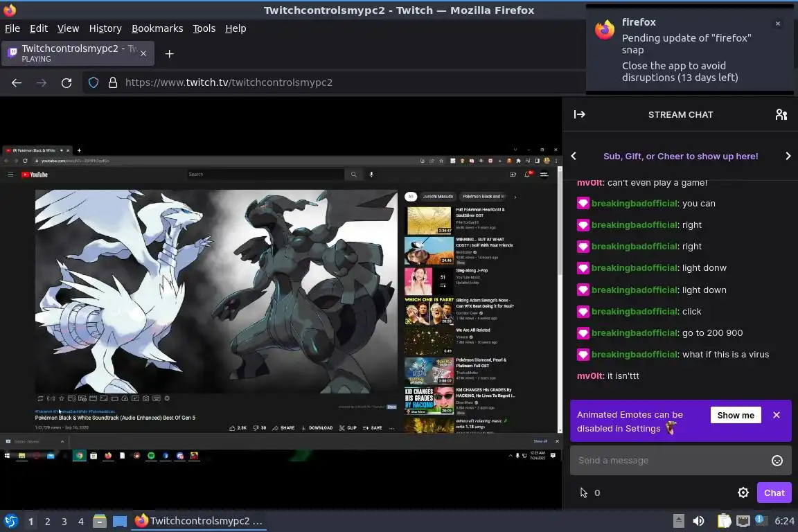Image resolution: width=798 pixels, height=532 pixels.
Task: Switch to workspace 3
Action: pos(64,522)
